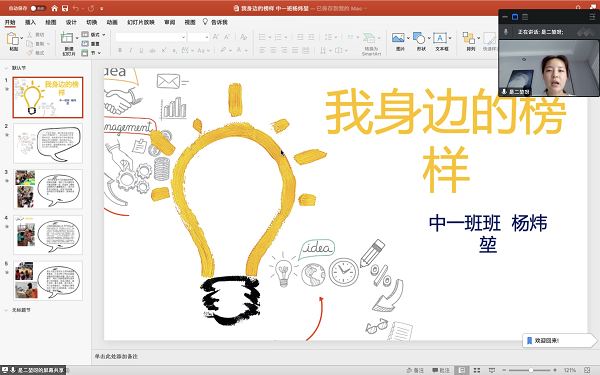Click the Arrange (排列) icon
The width and height of the screenshot is (600, 375).
(469, 38)
